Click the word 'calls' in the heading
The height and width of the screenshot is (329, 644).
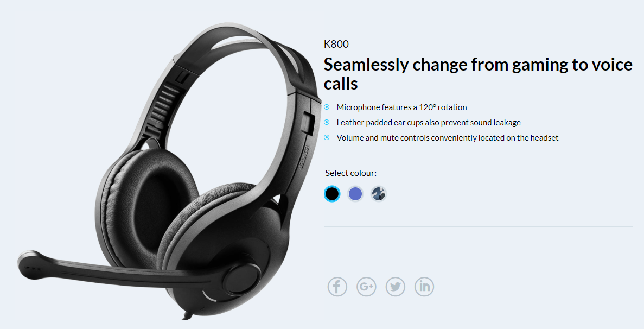click(341, 84)
